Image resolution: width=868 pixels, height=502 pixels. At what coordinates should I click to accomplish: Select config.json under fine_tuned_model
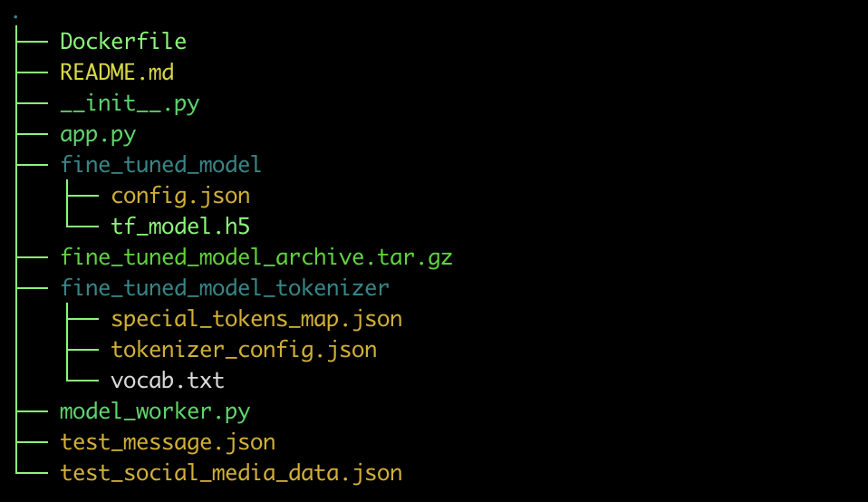180,196
